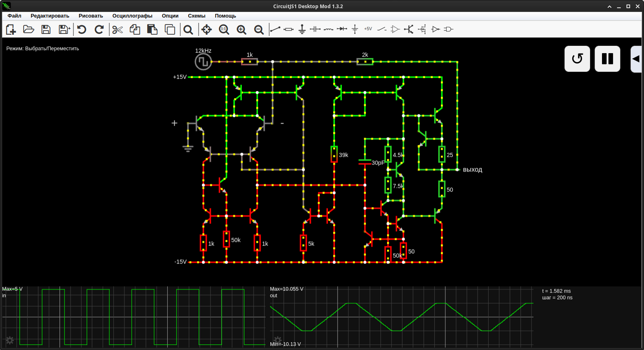
Task: Click the 'выход' output label
Action: (472, 169)
